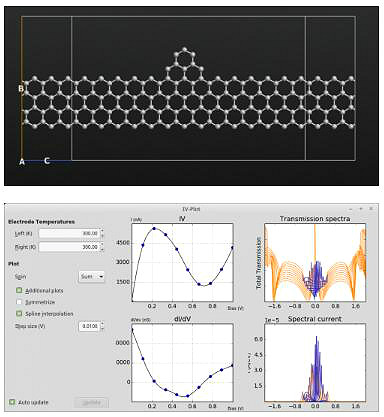Select the Spectral current plot

point(315,363)
